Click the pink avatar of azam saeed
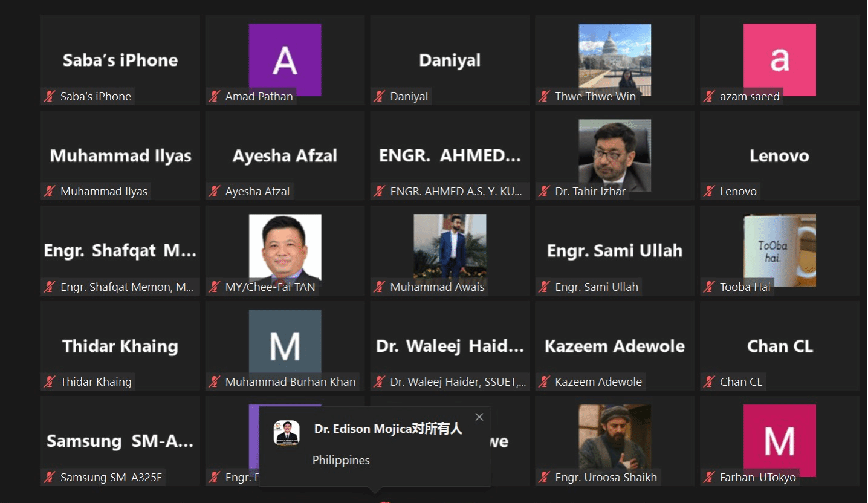Screen dimensions: 868x503 (x=780, y=60)
